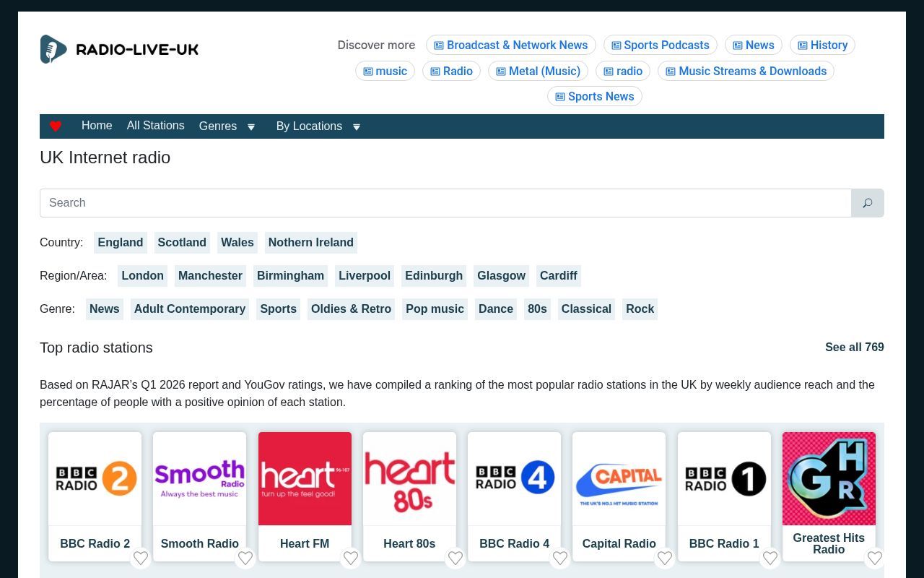Expand the By Locations dropdown arrow
Screen dimensions: 924x578
(357, 127)
